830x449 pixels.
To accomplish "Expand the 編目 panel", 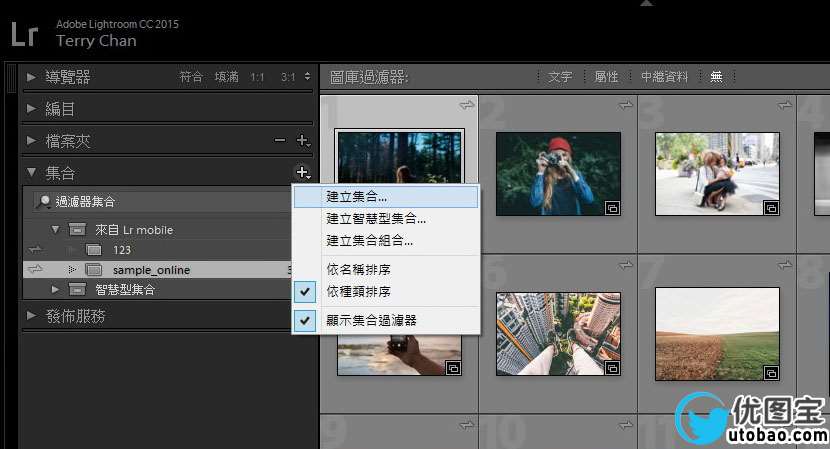I will 31,109.
